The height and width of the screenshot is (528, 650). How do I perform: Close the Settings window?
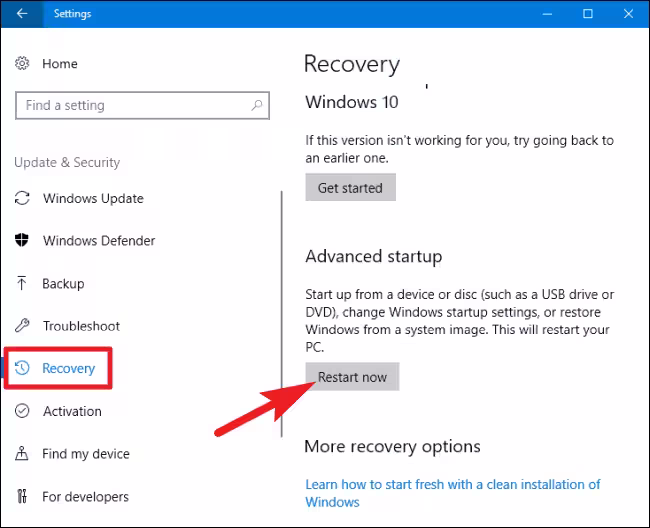(x=628, y=14)
